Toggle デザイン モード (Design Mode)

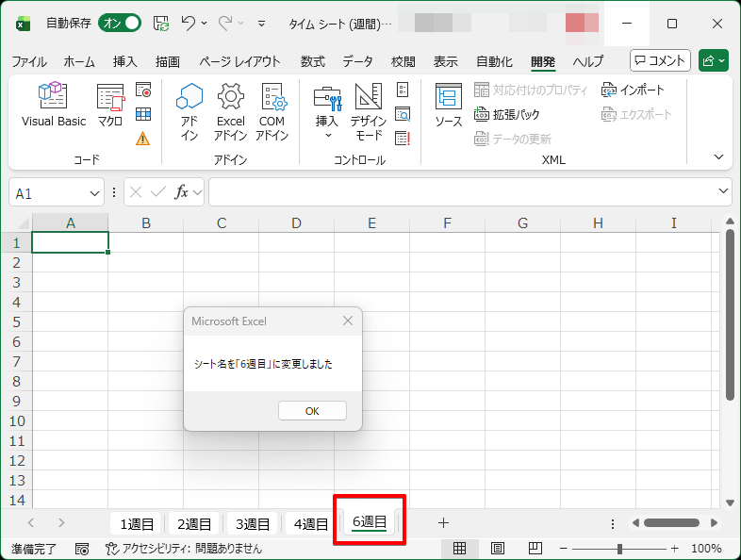tap(369, 111)
